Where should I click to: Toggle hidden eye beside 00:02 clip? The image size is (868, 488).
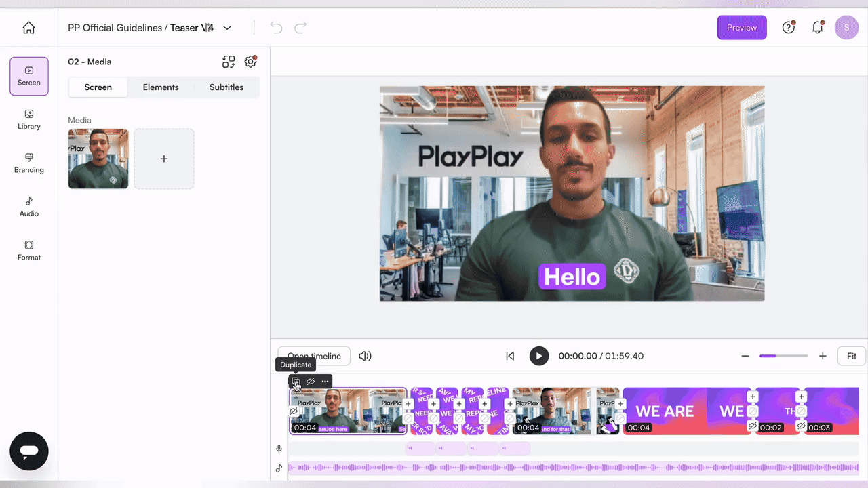(752, 426)
